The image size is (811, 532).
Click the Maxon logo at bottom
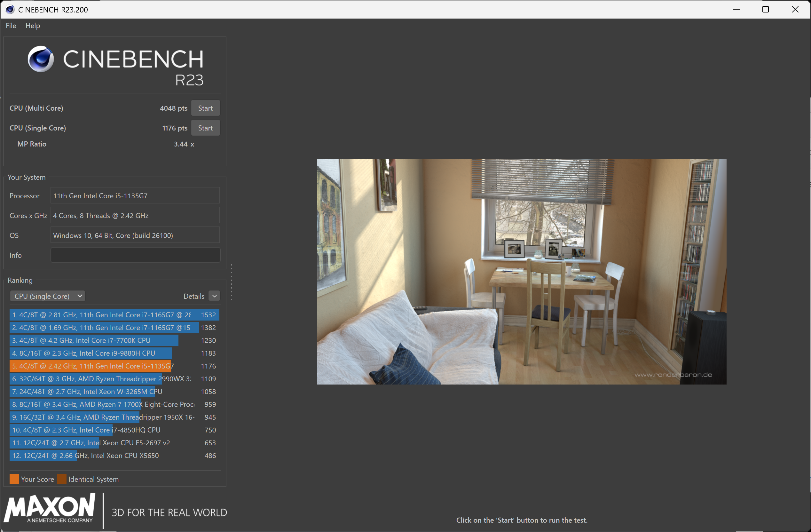[x=50, y=508]
